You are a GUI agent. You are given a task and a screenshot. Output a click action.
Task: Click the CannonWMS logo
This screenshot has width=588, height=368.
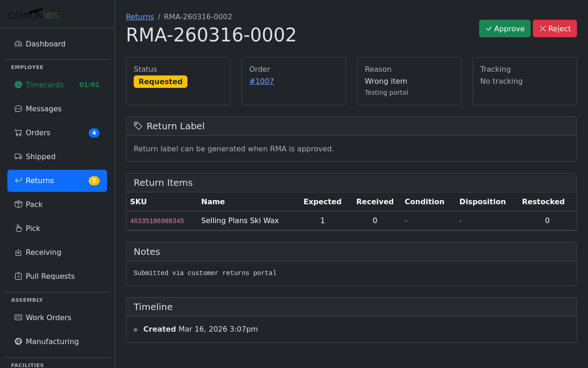pyautogui.click(x=33, y=14)
